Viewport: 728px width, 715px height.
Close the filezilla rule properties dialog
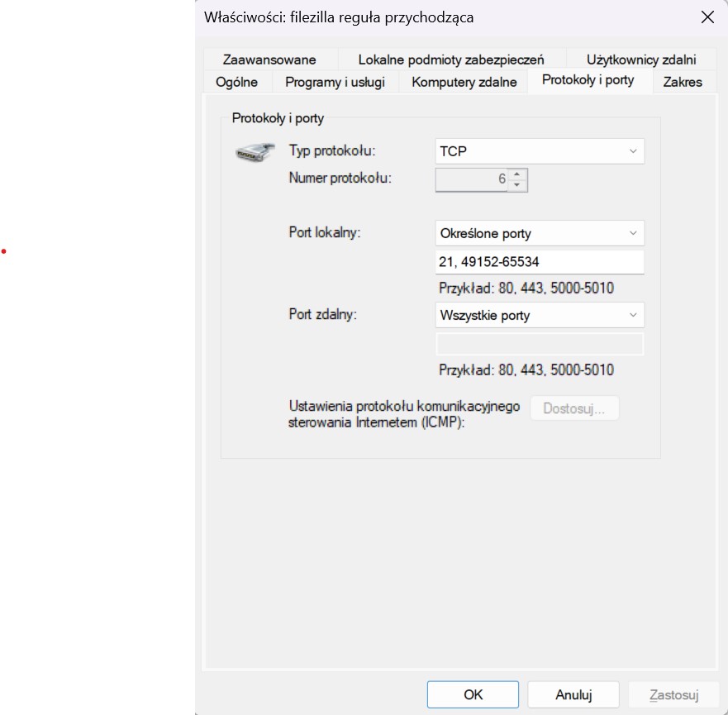tap(707, 17)
